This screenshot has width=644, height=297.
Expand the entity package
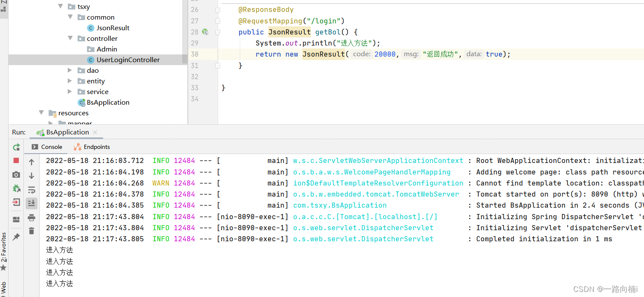[x=70, y=81]
